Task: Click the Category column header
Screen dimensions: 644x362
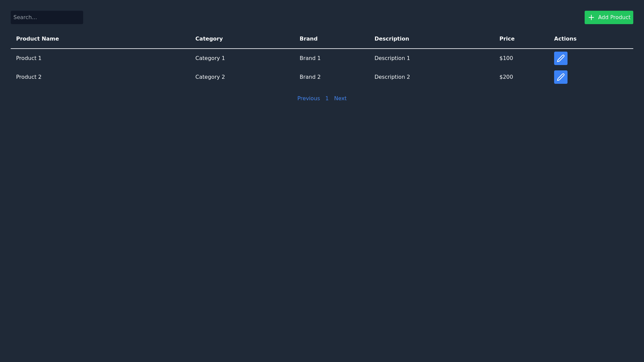Action: (209, 39)
